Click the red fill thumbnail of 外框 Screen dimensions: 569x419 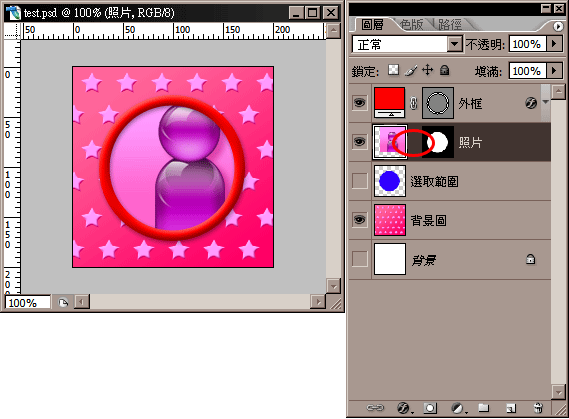coord(389,103)
